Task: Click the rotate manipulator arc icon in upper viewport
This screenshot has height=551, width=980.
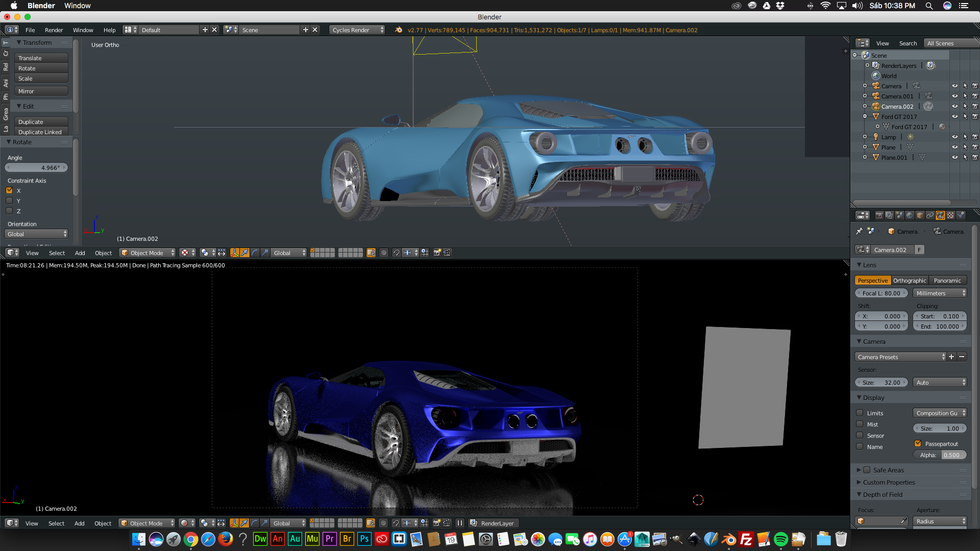Action: click(x=255, y=253)
